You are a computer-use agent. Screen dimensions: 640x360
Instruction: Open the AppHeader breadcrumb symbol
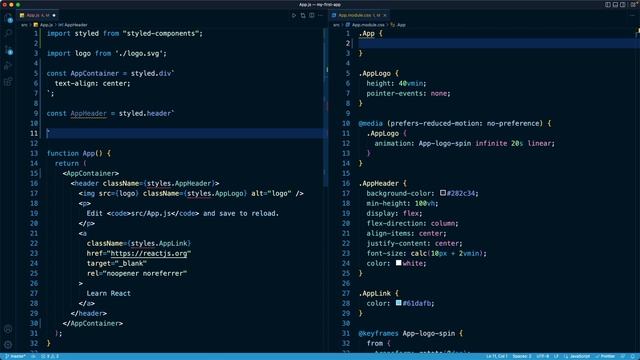(73, 25)
